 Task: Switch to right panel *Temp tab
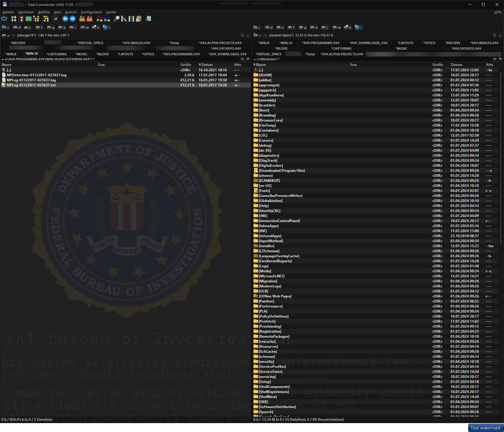tap(310, 54)
